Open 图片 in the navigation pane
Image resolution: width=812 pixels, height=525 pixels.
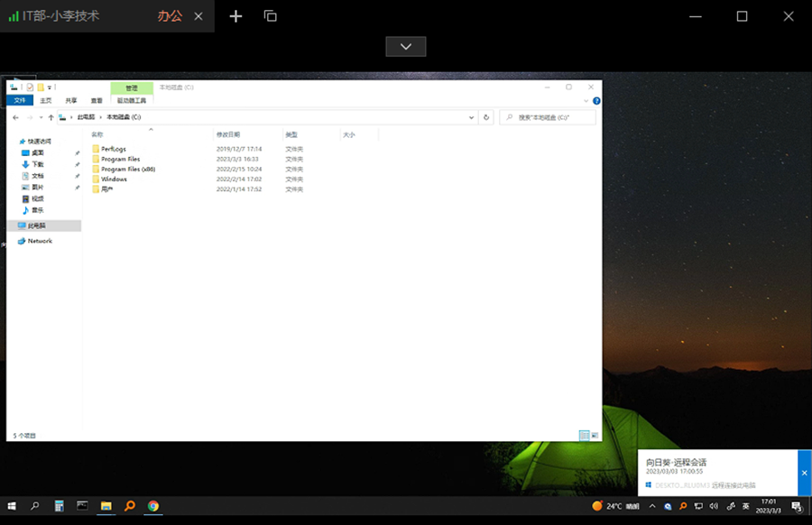pos(38,187)
